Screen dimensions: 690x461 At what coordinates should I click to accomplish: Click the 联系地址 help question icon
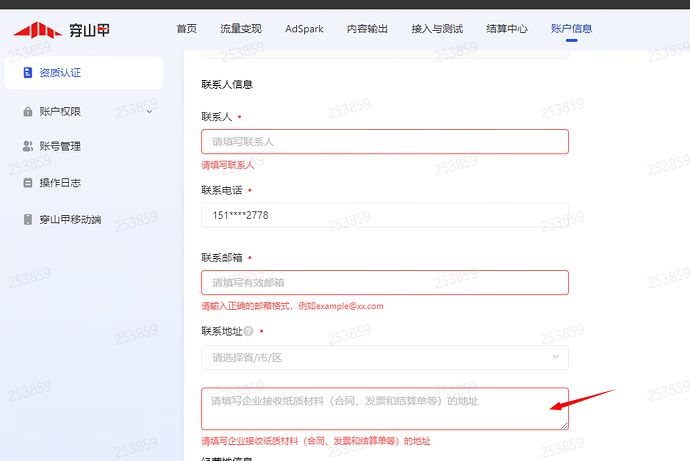[249, 331]
